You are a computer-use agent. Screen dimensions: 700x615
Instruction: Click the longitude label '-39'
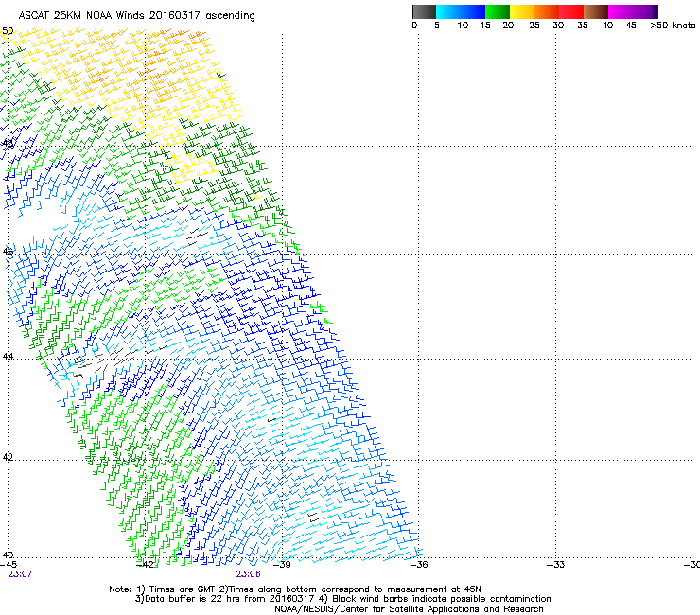click(x=282, y=565)
